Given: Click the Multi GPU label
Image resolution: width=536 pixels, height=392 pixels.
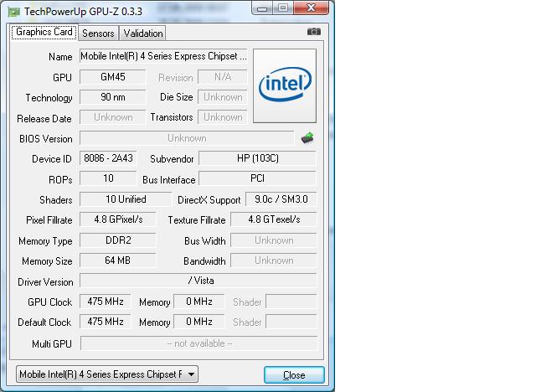Looking at the screenshot, I should click(x=52, y=343).
